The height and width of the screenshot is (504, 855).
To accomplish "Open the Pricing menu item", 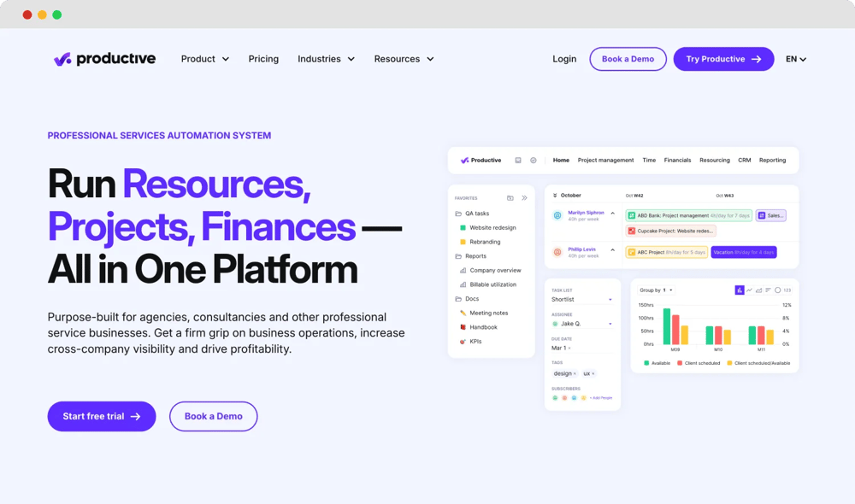I will click(x=263, y=59).
